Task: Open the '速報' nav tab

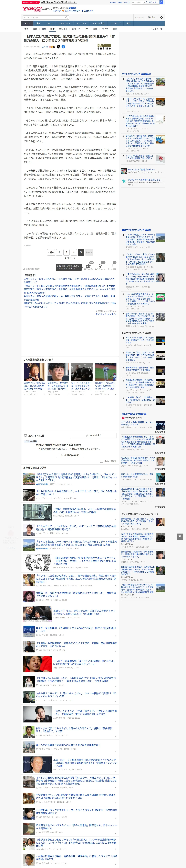Action: click(x=38, y=23)
